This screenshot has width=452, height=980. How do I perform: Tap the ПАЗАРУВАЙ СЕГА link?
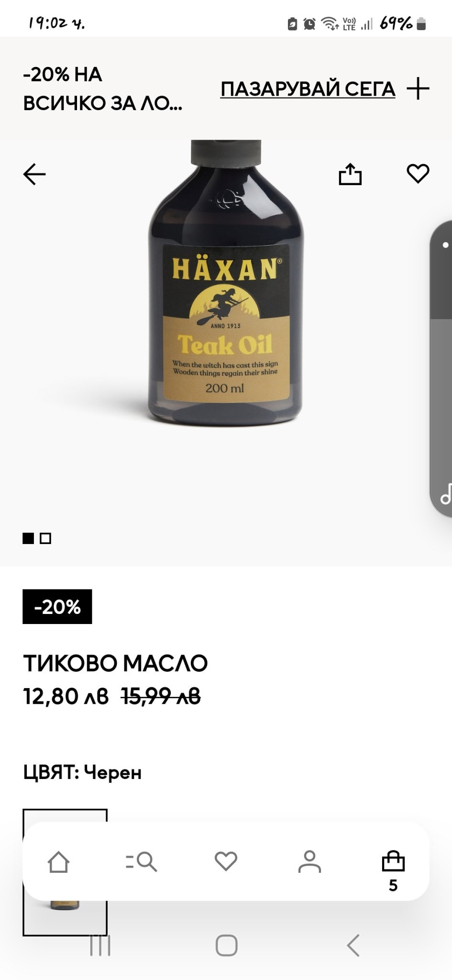308,89
